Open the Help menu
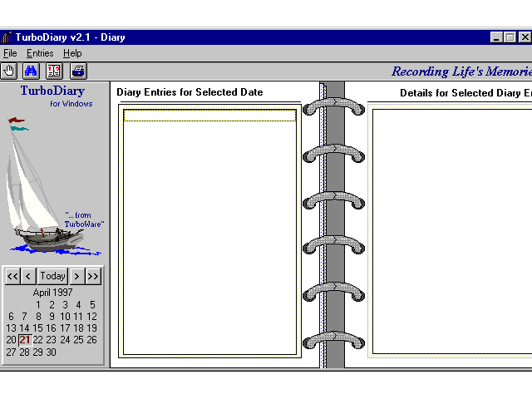532x399 pixels. click(x=73, y=53)
